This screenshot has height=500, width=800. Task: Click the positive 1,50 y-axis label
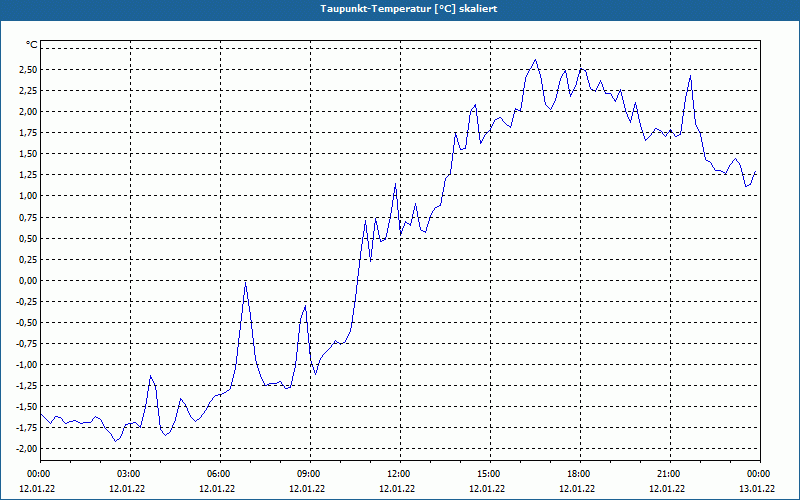point(28,154)
